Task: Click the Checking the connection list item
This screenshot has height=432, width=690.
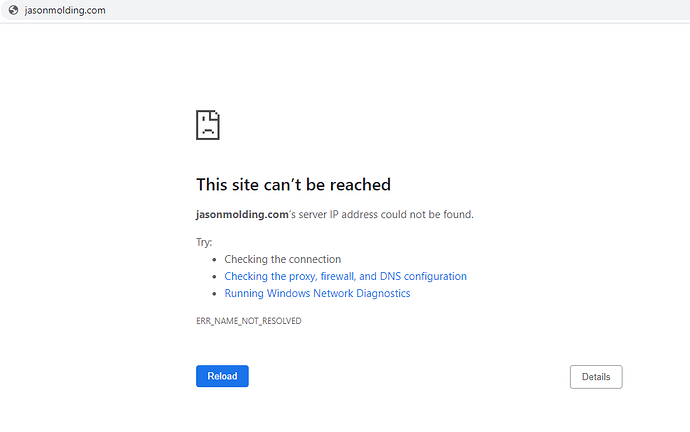Action: point(282,259)
